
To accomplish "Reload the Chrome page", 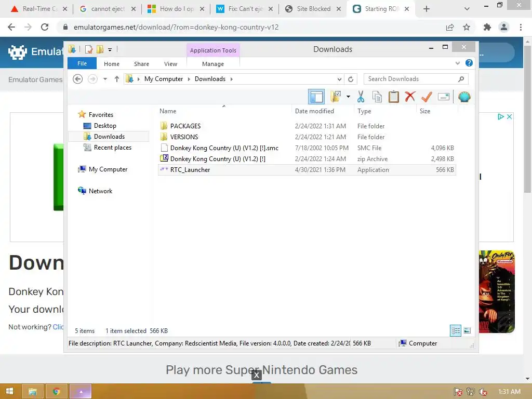I will point(45,27).
